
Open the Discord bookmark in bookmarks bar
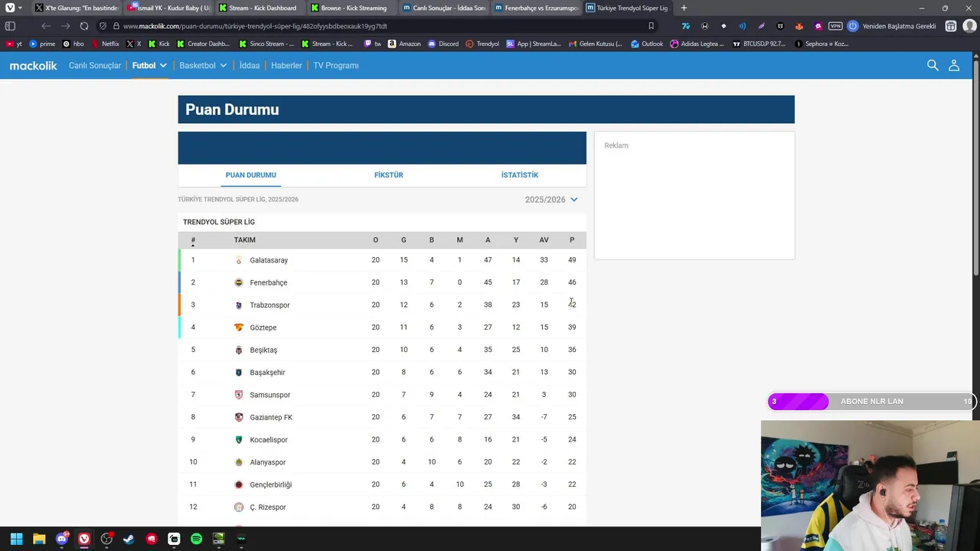(x=443, y=44)
